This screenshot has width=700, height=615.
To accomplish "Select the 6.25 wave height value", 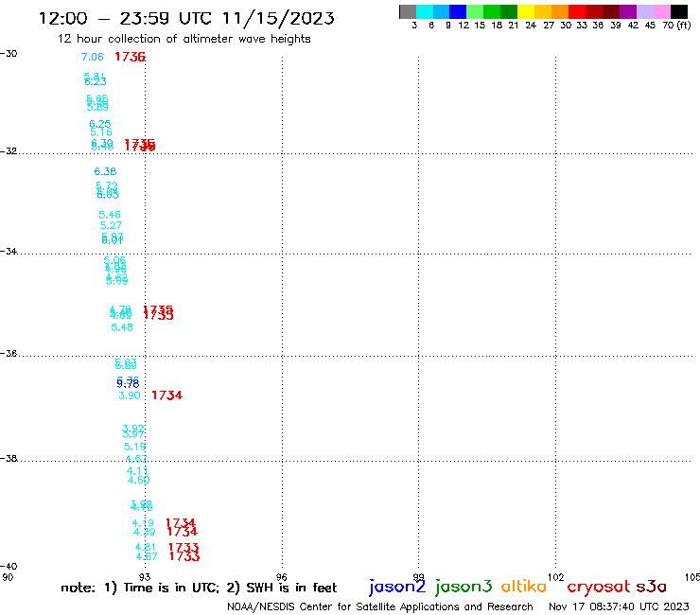I will (x=100, y=124).
